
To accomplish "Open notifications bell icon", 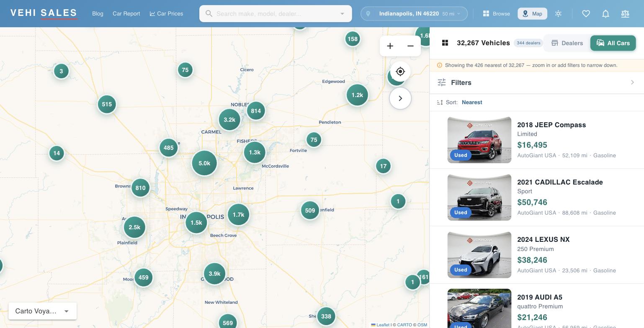I will click(x=605, y=14).
